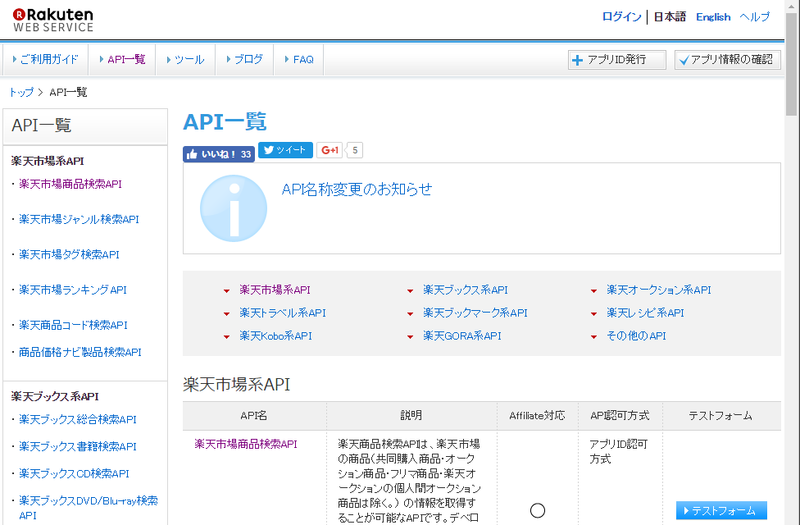Open sidebar 楽天市場ランキングAPI link
Viewport: 800px width, 525px height.
click(x=72, y=290)
